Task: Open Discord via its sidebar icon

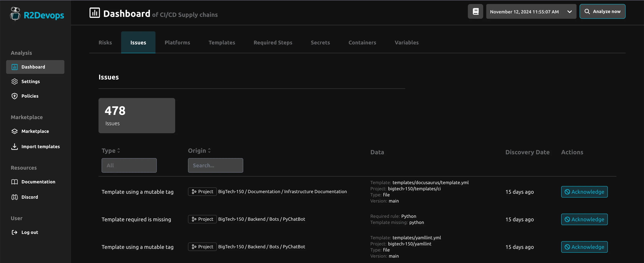Action: pos(15,197)
